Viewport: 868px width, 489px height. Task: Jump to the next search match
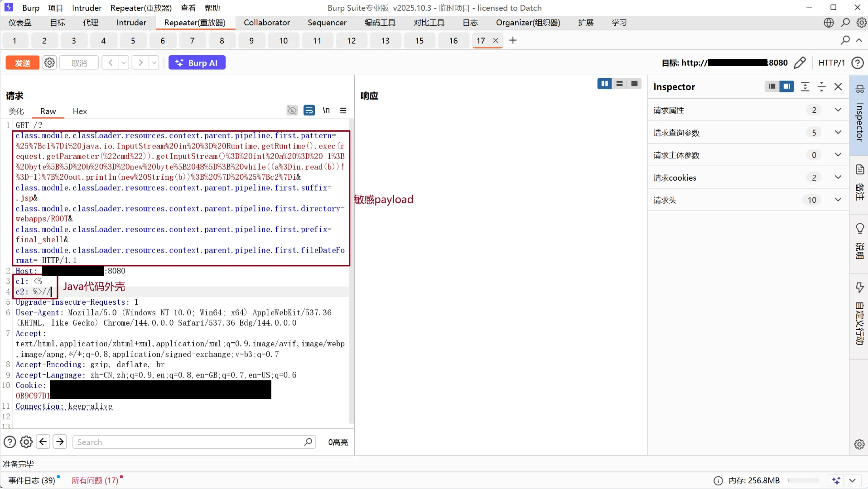pyautogui.click(x=60, y=442)
